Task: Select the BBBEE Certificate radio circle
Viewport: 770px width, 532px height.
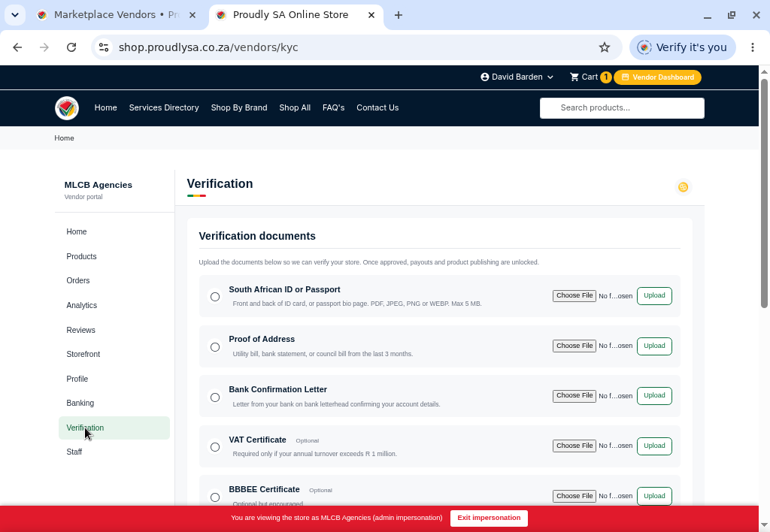Action: pos(215,497)
